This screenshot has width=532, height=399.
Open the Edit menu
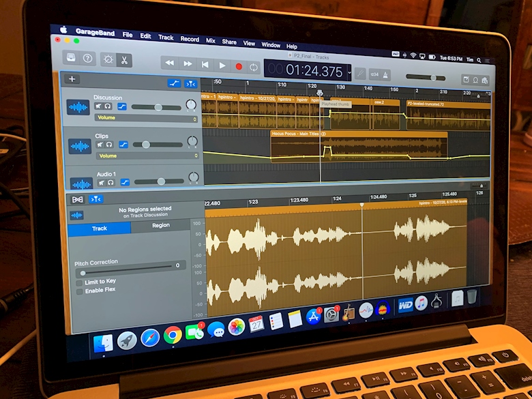(x=145, y=36)
